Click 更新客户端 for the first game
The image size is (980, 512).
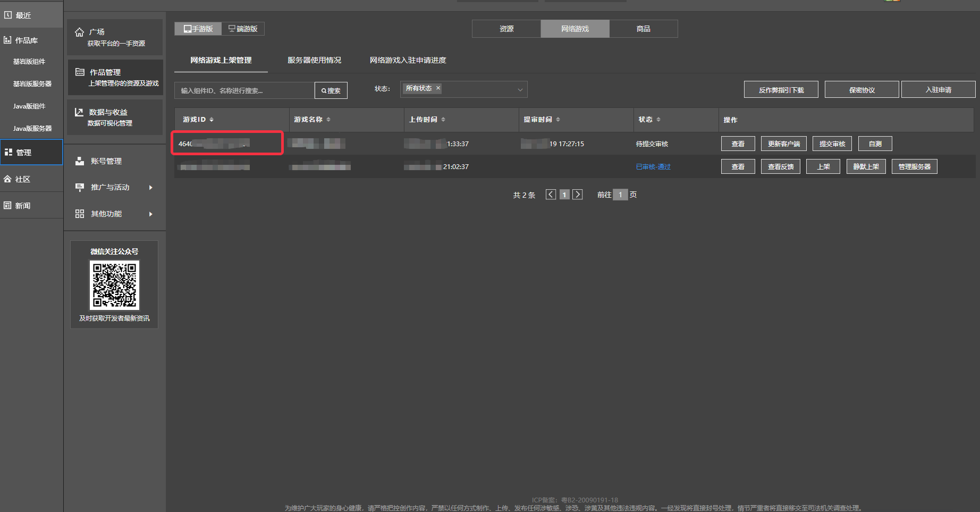[x=784, y=144]
